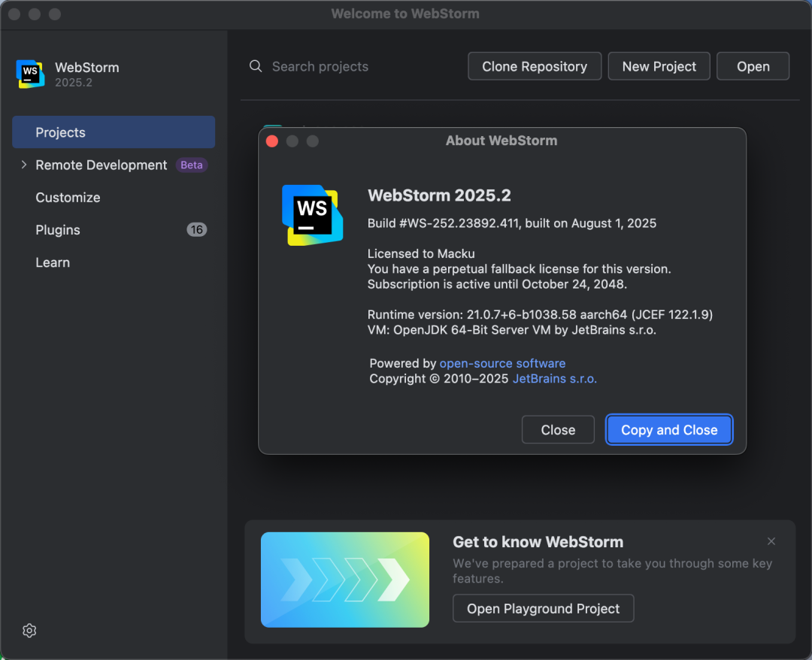The height and width of the screenshot is (660, 812).
Task: Click the Get to know WebStorm heading
Action: [538, 542]
